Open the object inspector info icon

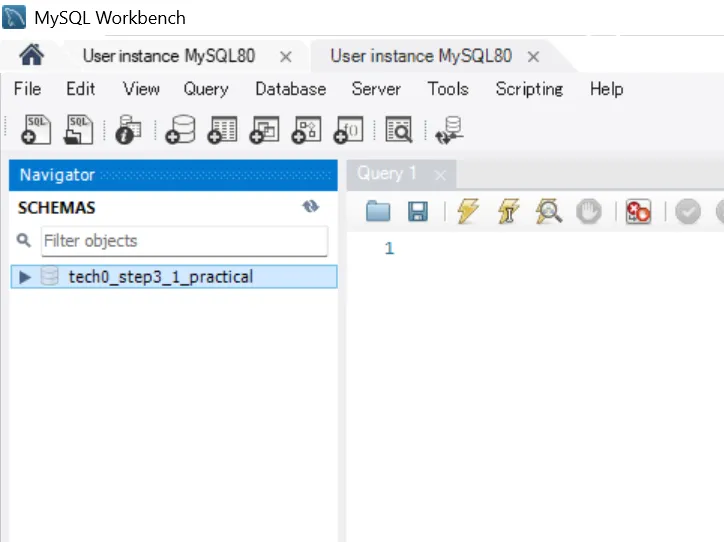click(128, 130)
